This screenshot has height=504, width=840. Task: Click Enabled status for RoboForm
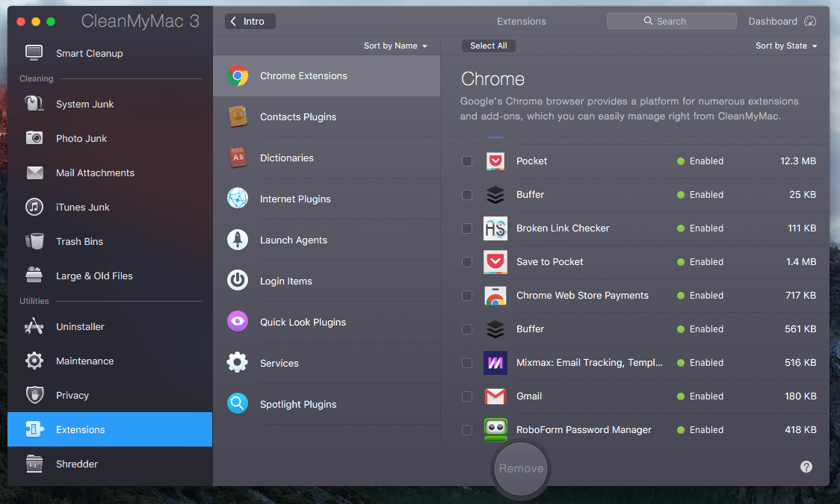pos(700,430)
